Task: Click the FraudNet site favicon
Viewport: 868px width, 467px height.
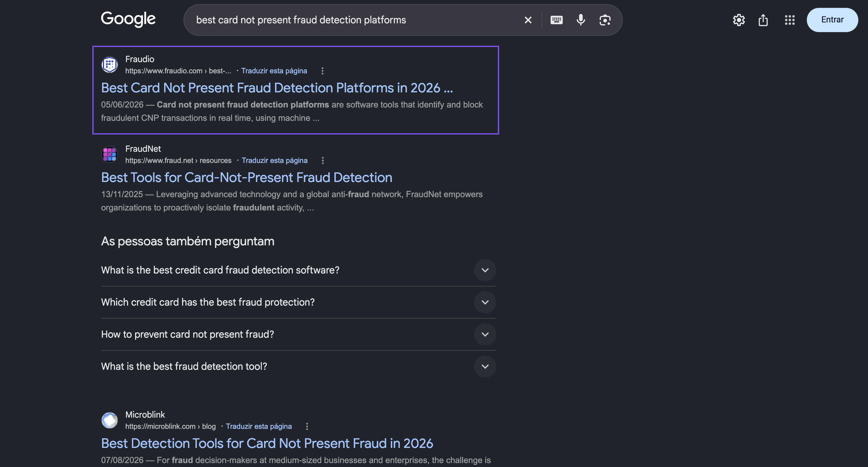Action: pos(110,154)
